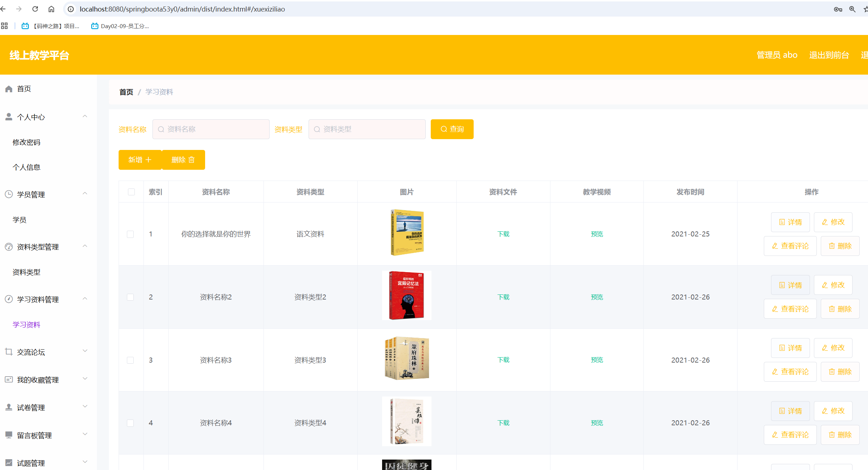This screenshot has height=470, width=868.
Task: Click 管理员 abo in header
Action: point(777,55)
